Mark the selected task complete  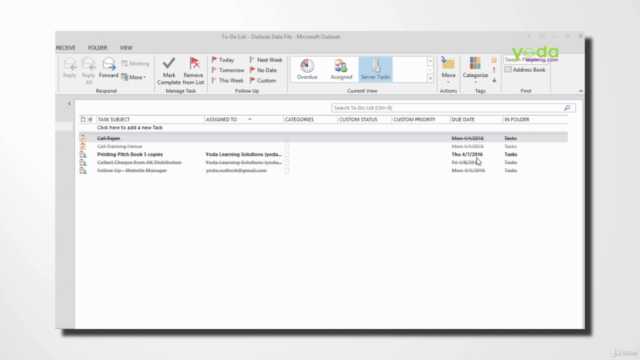[169, 71]
